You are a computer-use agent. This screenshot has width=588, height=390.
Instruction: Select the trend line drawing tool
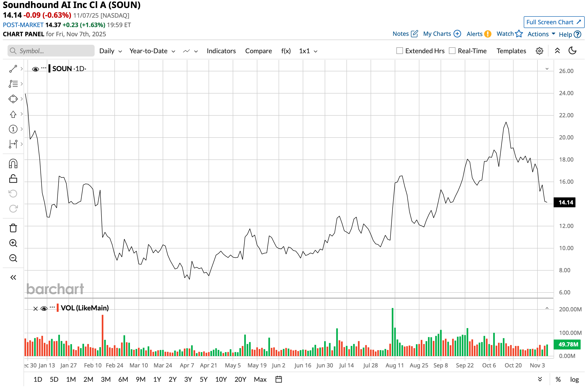(x=13, y=69)
